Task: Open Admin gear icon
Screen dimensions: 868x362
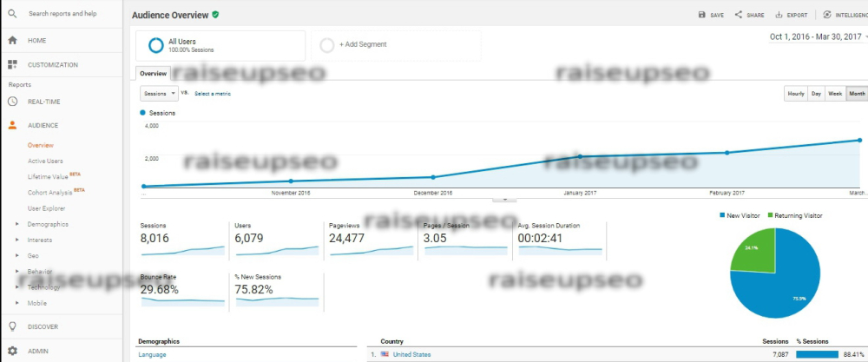Action: click(x=12, y=352)
